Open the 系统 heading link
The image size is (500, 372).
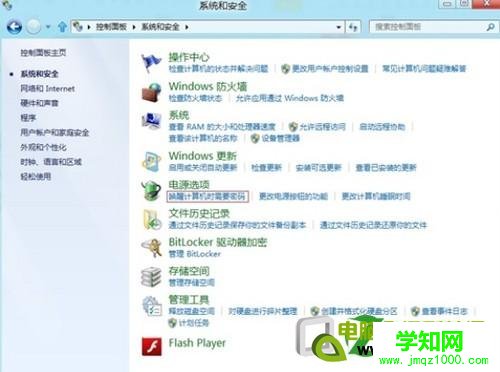coord(179,115)
